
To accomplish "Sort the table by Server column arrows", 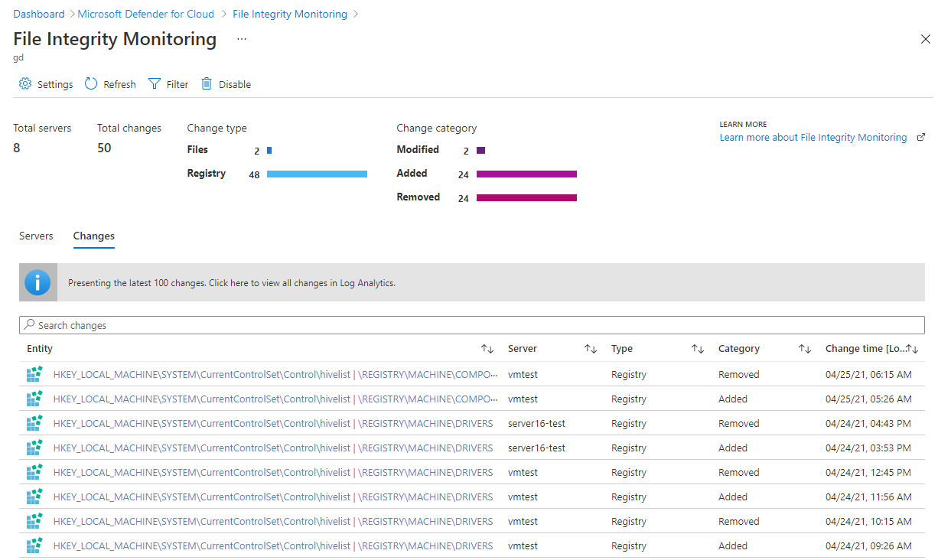I will pyautogui.click(x=591, y=349).
